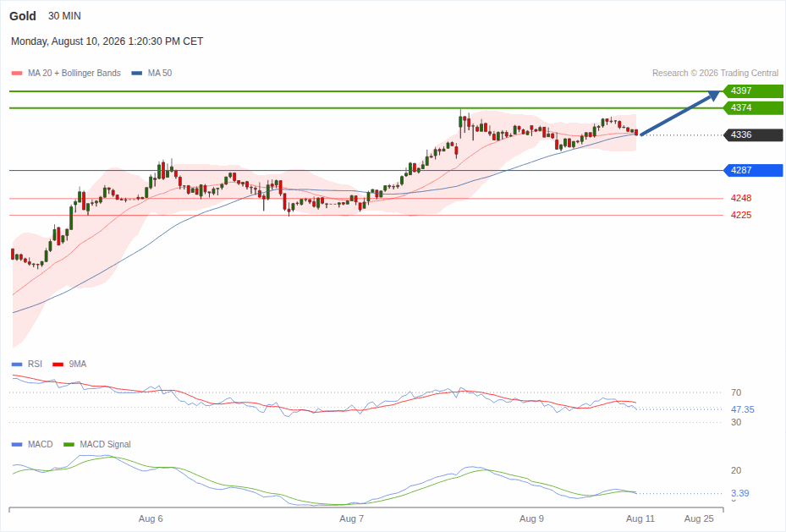786x532 pixels.
Task: Click the Aug 9 date axis label
Action: click(531, 518)
